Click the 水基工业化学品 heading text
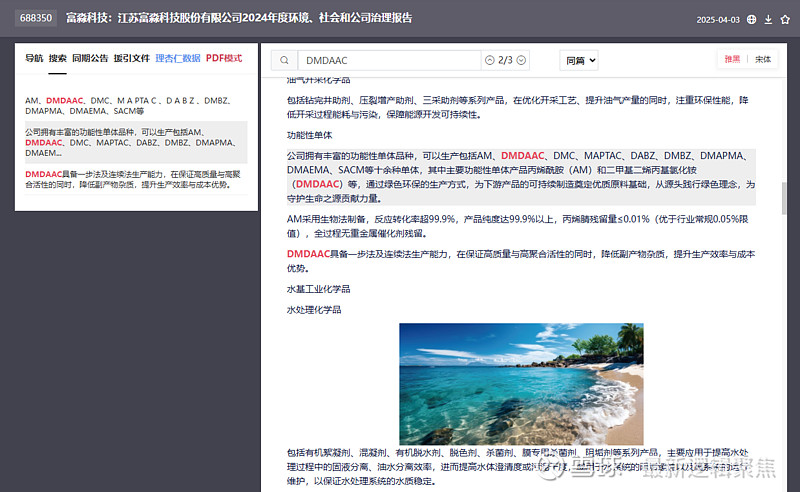 (x=318, y=289)
